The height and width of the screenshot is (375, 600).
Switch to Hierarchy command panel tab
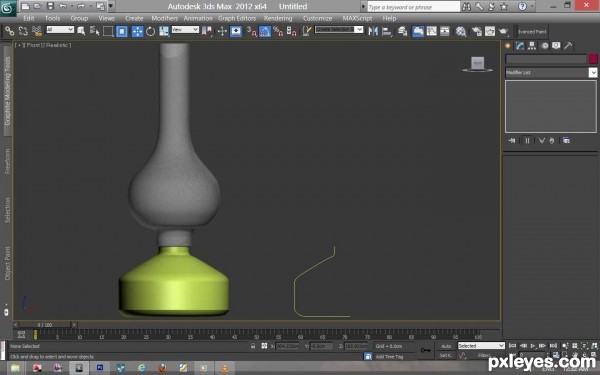[532, 46]
